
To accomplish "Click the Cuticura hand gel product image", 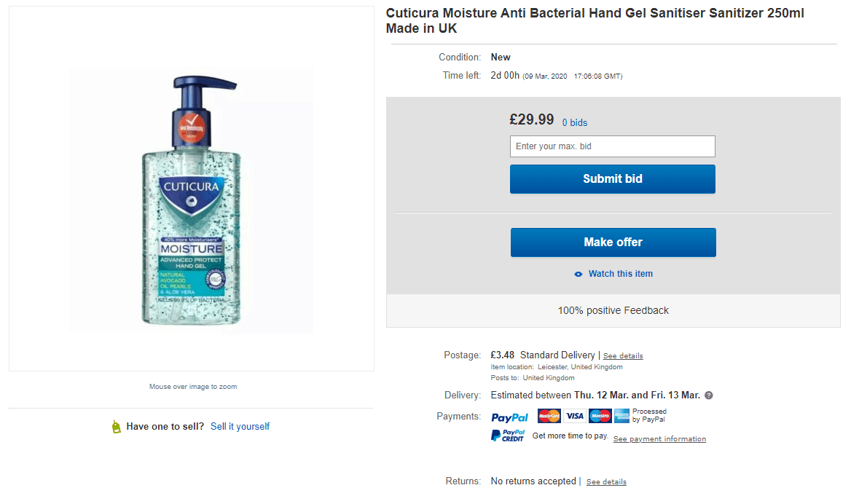I will point(192,200).
